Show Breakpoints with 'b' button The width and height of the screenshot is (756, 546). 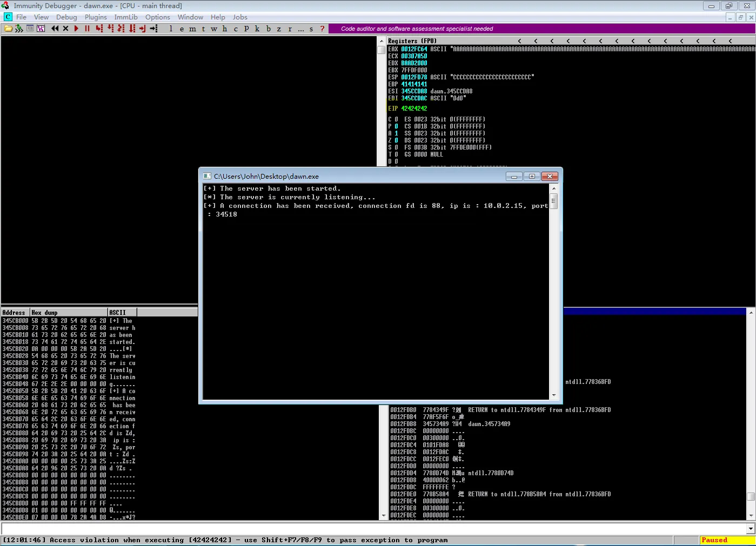268,29
